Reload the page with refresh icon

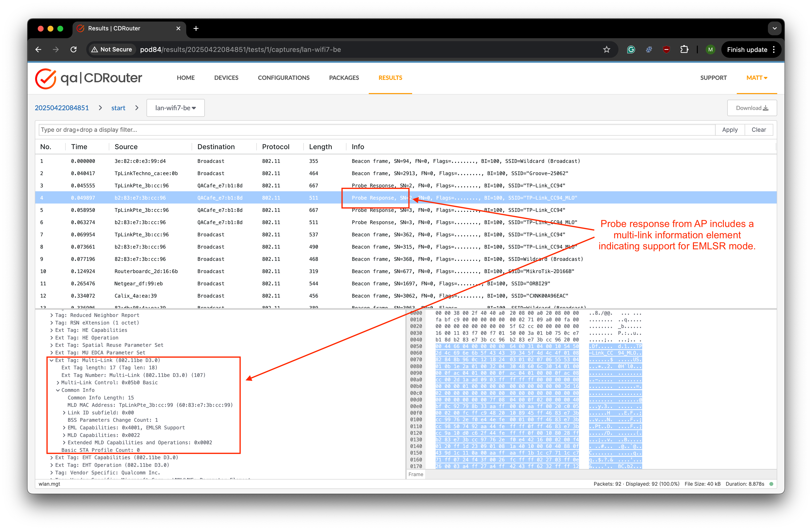tap(73, 49)
